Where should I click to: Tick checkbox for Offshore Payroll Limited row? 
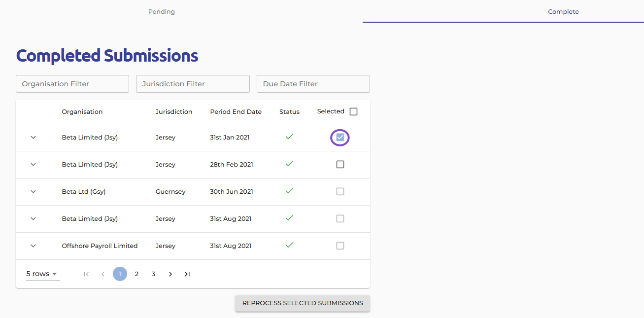point(340,246)
